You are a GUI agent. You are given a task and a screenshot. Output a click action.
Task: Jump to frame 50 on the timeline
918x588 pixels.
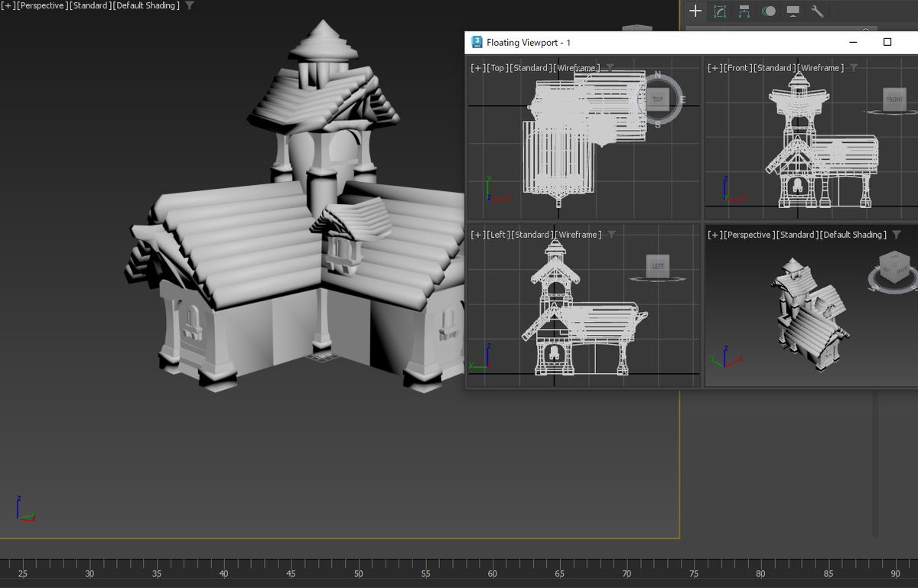[358, 573]
